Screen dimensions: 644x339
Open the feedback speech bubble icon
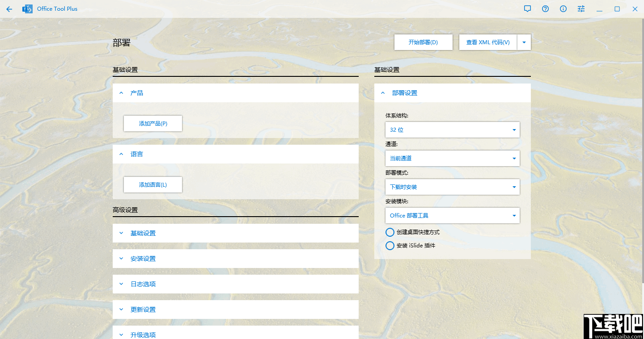pyautogui.click(x=527, y=8)
